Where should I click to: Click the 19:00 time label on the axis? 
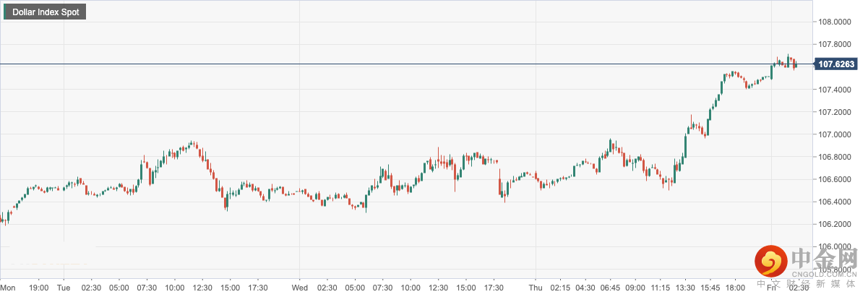pos(38,288)
